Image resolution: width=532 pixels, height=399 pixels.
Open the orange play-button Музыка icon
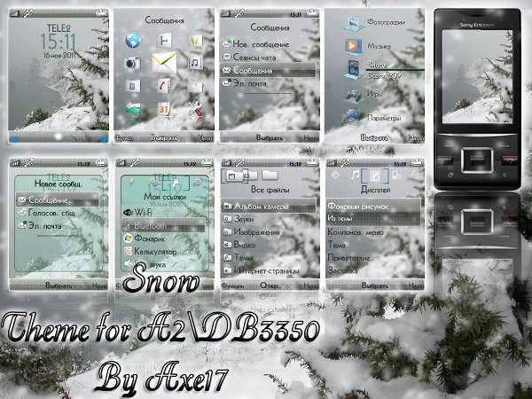point(353,46)
